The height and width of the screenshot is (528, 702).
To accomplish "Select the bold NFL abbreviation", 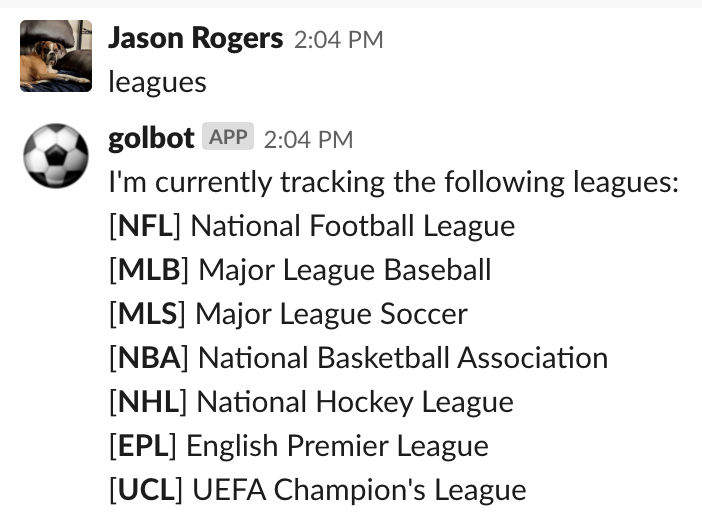I will 146,226.
